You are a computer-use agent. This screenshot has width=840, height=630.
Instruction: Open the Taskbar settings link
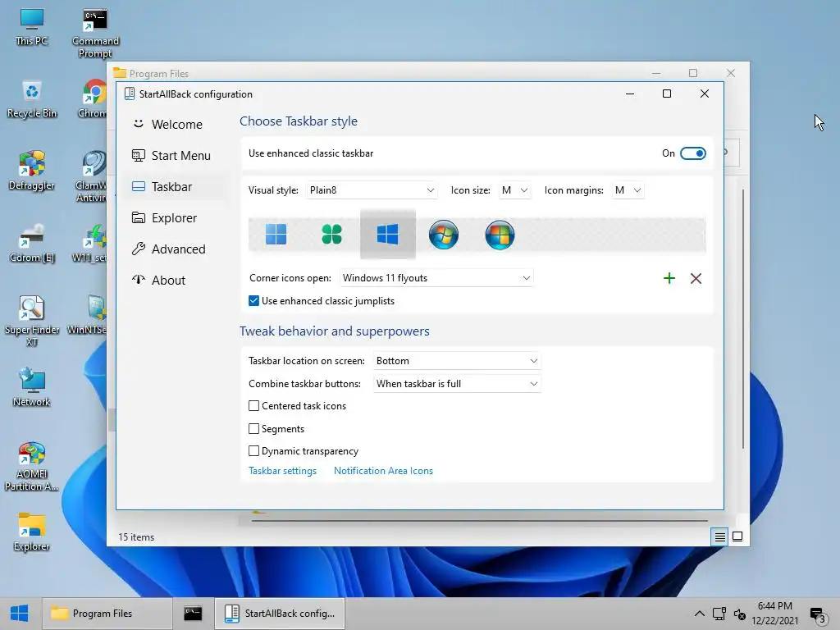[x=282, y=471]
